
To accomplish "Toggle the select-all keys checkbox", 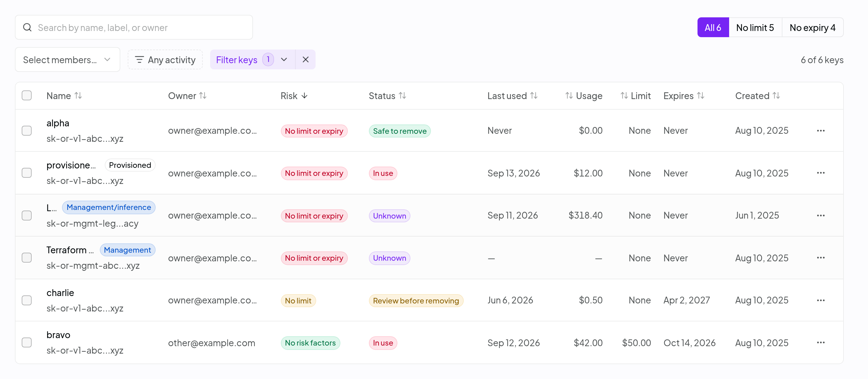I will click(x=27, y=96).
